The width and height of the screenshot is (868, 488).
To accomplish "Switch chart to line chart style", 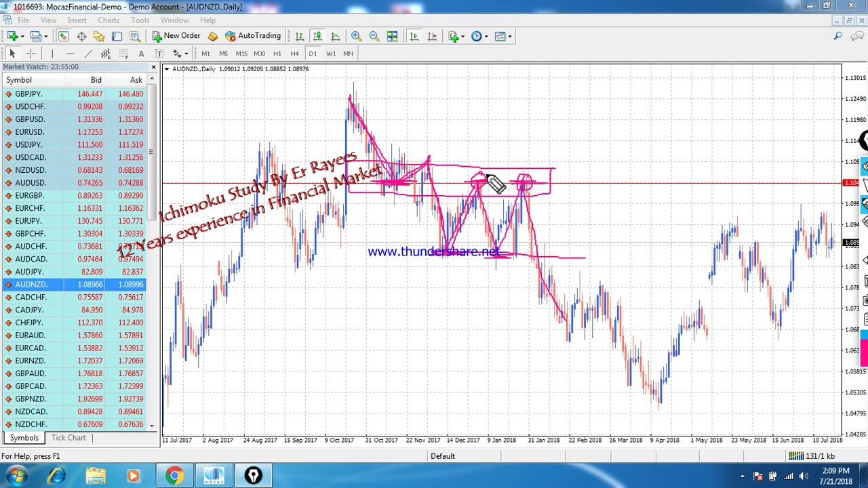I will point(335,36).
